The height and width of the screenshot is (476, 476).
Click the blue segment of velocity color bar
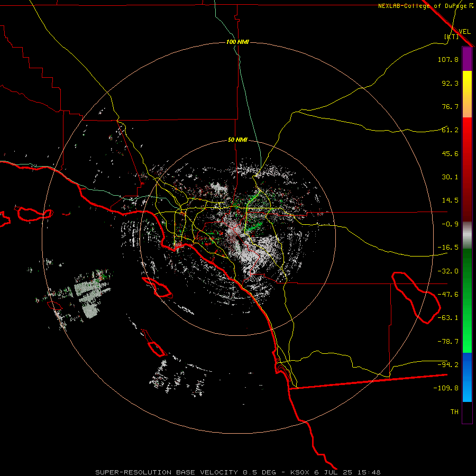tap(467, 377)
